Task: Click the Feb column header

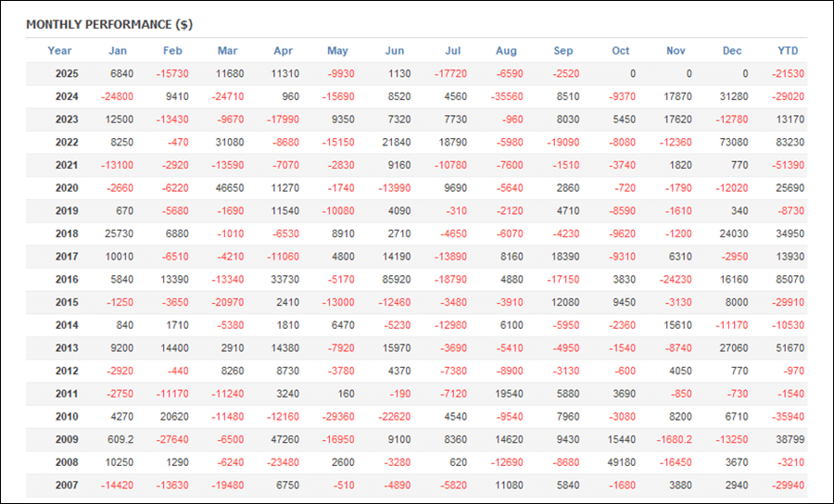Action: coord(172,51)
